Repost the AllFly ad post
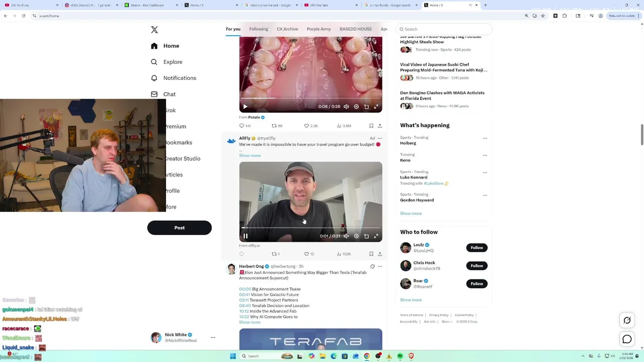The height and width of the screenshot is (362, 644). [275, 254]
